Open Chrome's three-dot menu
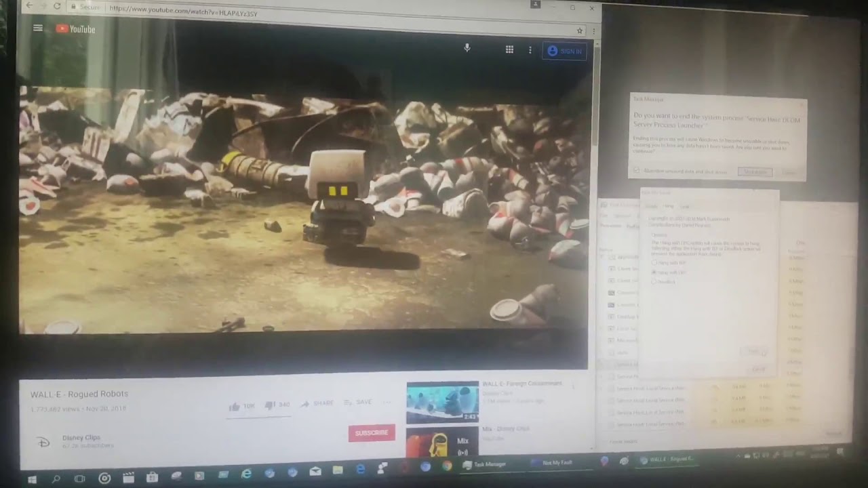Viewport: 868px width, 488px height. point(593,30)
